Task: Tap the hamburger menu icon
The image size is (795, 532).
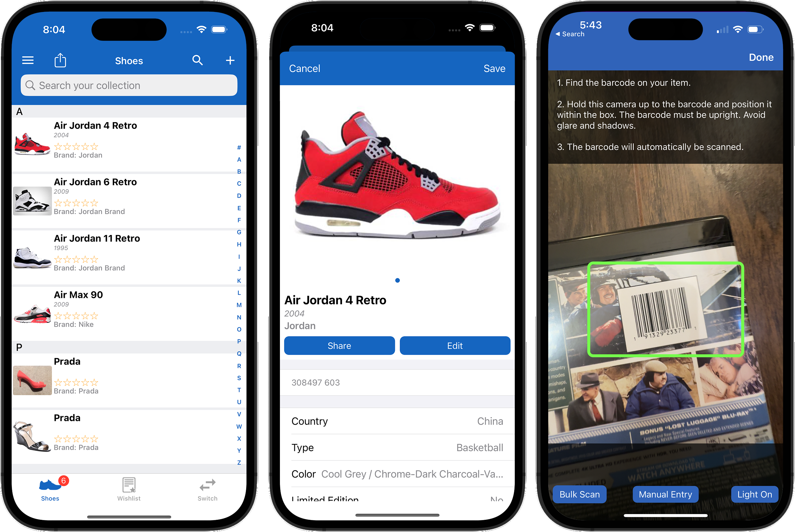Action: coord(28,60)
